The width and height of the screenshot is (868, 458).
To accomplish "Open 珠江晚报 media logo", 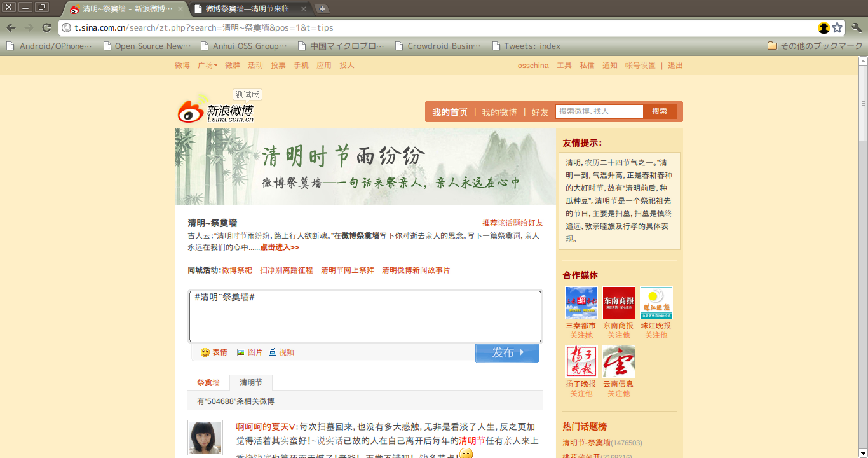I will pyautogui.click(x=656, y=303).
